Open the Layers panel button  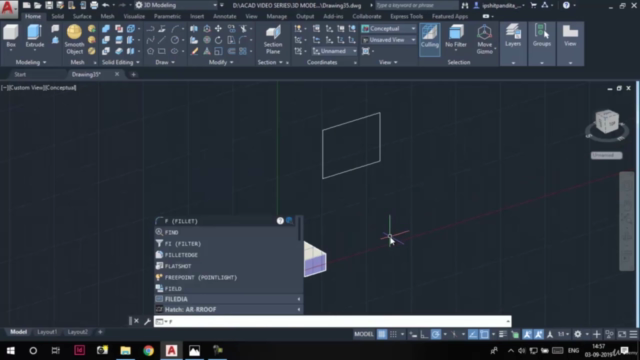tap(513, 36)
